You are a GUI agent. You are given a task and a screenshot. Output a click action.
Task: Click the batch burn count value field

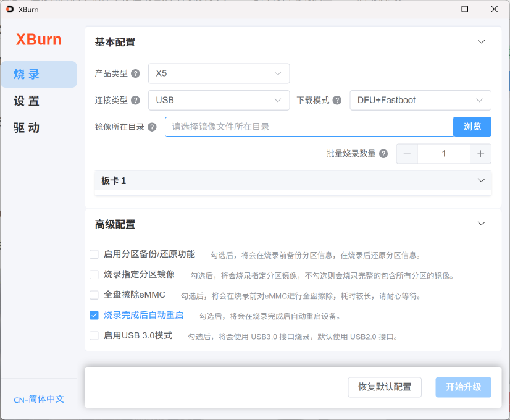[444, 154]
